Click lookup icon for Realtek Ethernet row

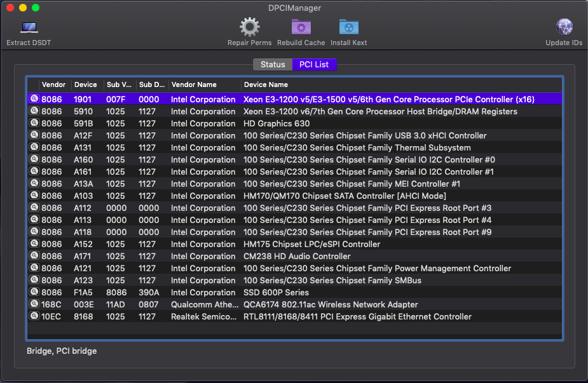[x=34, y=316]
